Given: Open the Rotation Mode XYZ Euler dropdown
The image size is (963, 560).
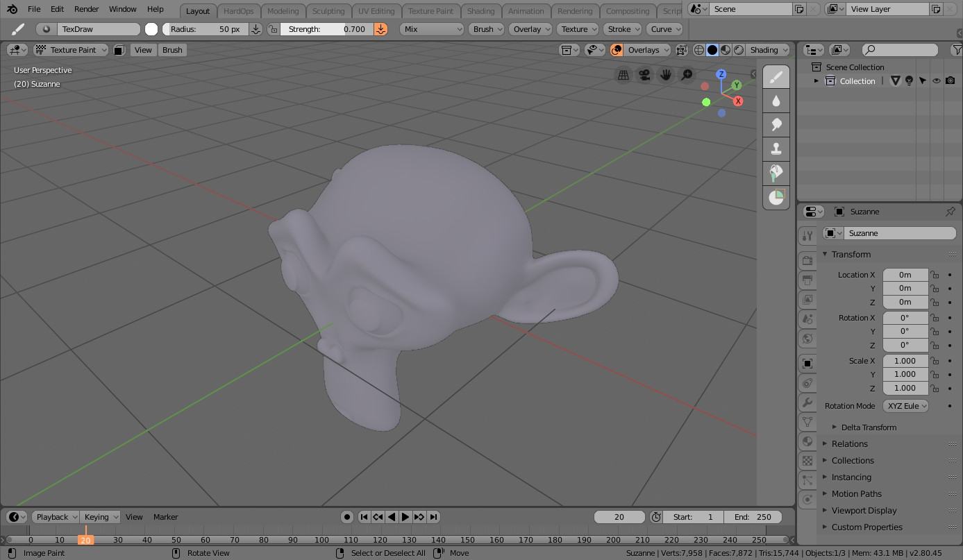Looking at the screenshot, I should pos(905,406).
